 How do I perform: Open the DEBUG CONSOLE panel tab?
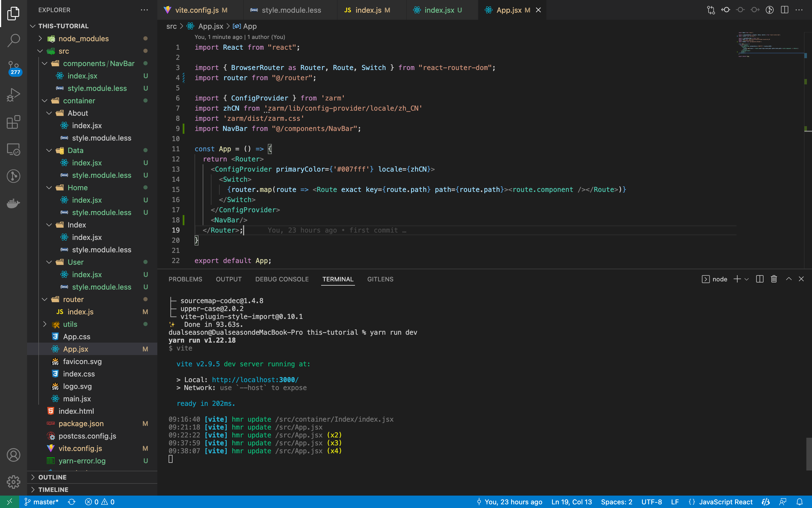click(282, 279)
